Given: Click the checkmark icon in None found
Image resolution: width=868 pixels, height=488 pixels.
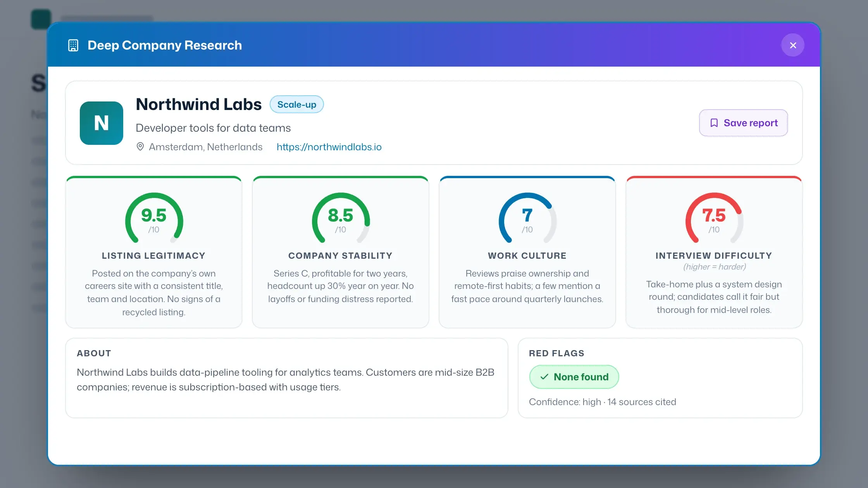Looking at the screenshot, I should (x=544, y=377).
